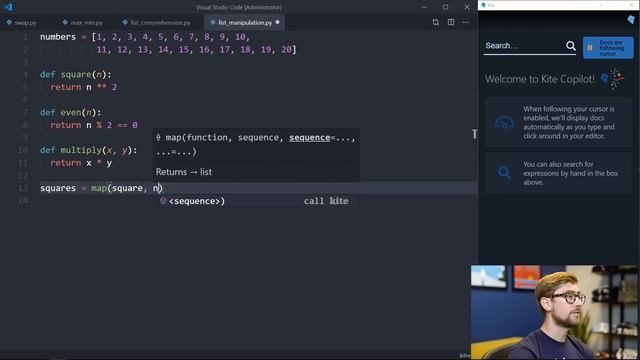Click the number 20 on line 2
The height and width of the screenshot is (360, 640).
click(x=286, y=49)
